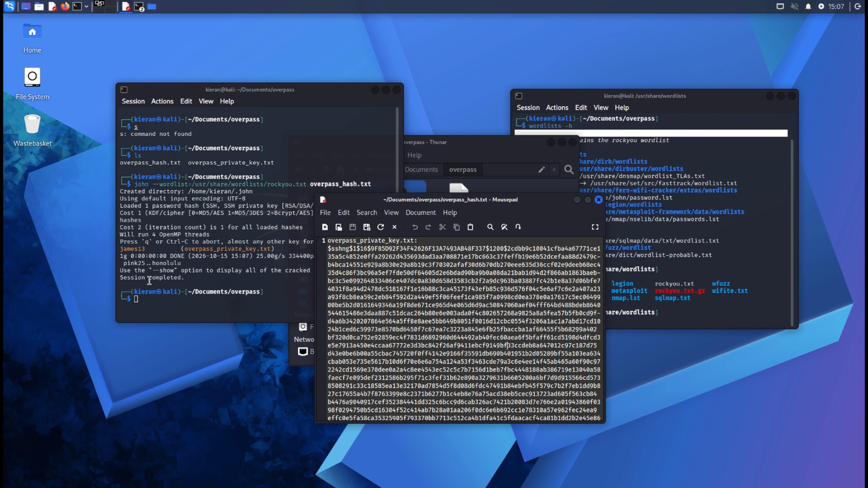This screenshot has width=868, height=488.
Task: Open Mousepad File menu
Action: (x=325, y=213)
